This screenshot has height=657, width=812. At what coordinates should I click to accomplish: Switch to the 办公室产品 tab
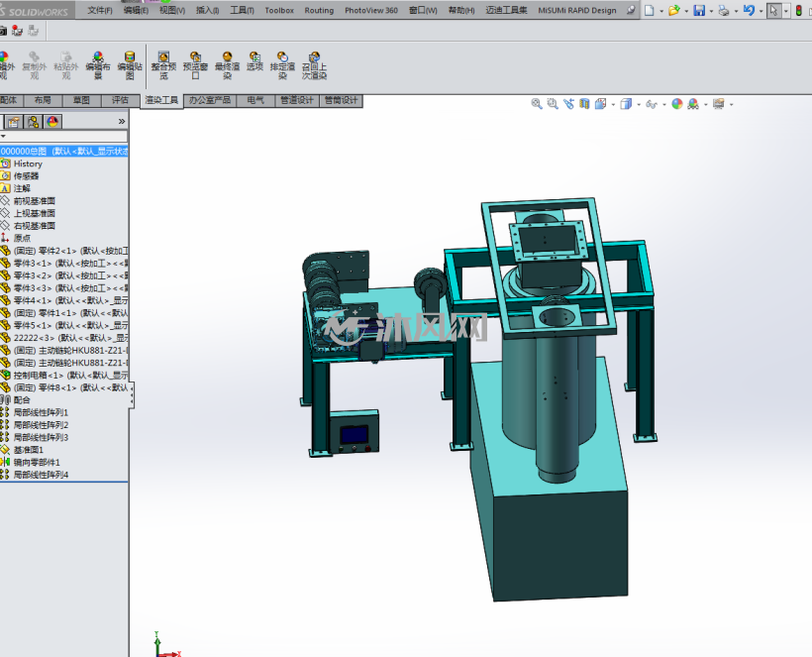(x=210, y=100)
